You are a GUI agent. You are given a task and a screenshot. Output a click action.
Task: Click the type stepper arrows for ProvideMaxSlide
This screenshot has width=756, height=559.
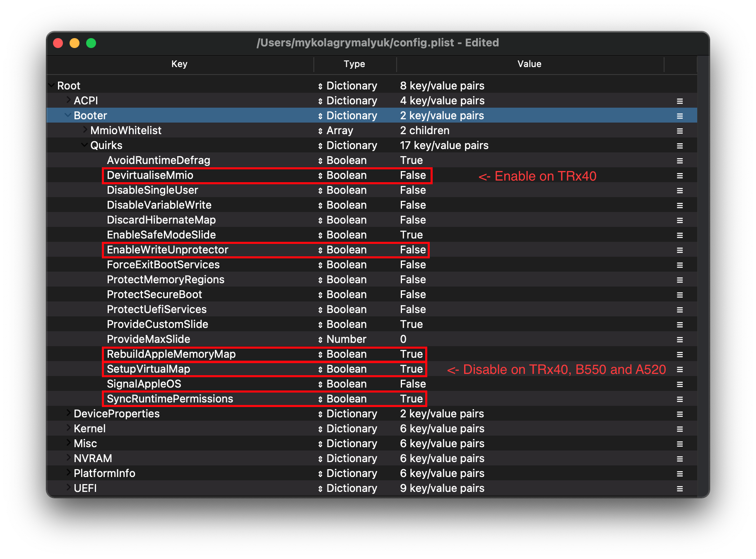tap(320, 340)
